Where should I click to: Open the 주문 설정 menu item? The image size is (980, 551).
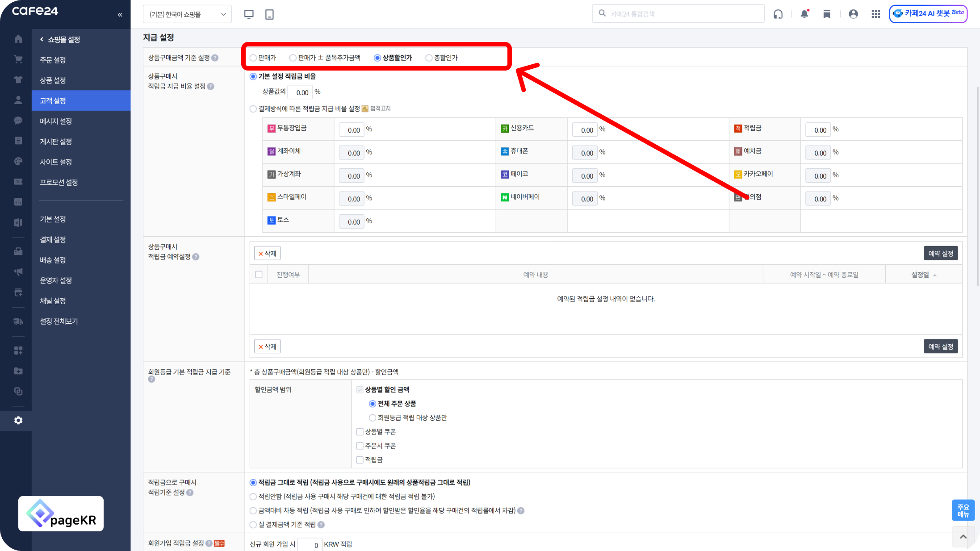pyautogui.click(x=53, y=60)
